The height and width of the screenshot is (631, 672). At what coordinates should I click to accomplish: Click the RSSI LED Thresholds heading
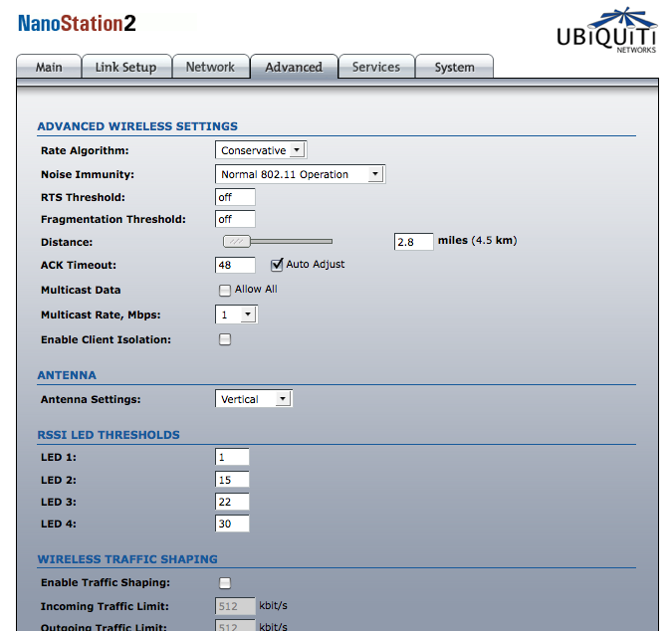109,435
